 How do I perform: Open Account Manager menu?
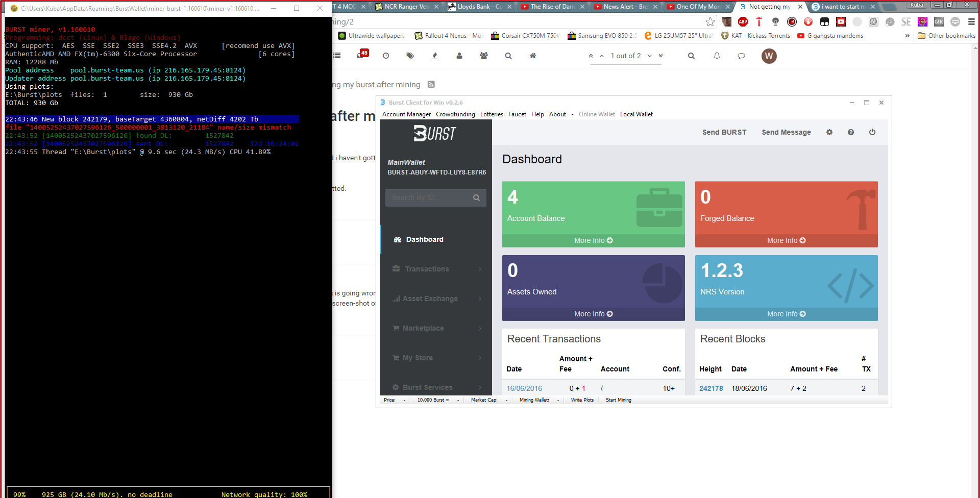pos(406,114)
